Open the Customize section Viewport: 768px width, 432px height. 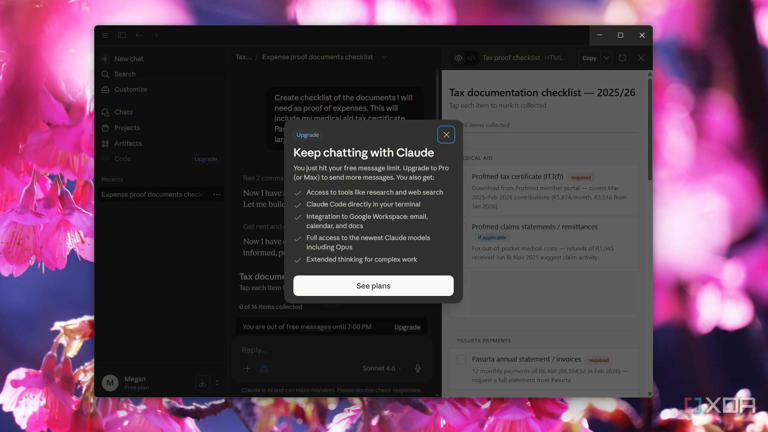pyautogui.click(x=130, y=90)
